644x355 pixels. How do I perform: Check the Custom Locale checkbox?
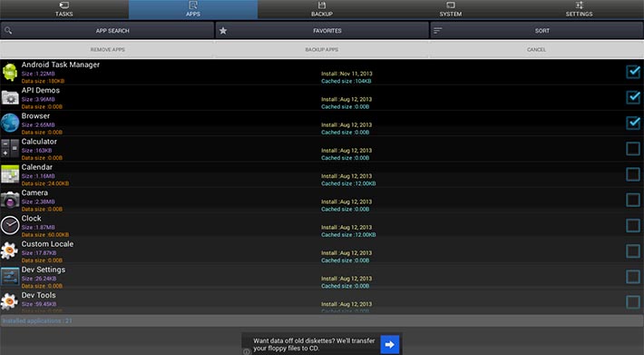(x=633, y=251)
